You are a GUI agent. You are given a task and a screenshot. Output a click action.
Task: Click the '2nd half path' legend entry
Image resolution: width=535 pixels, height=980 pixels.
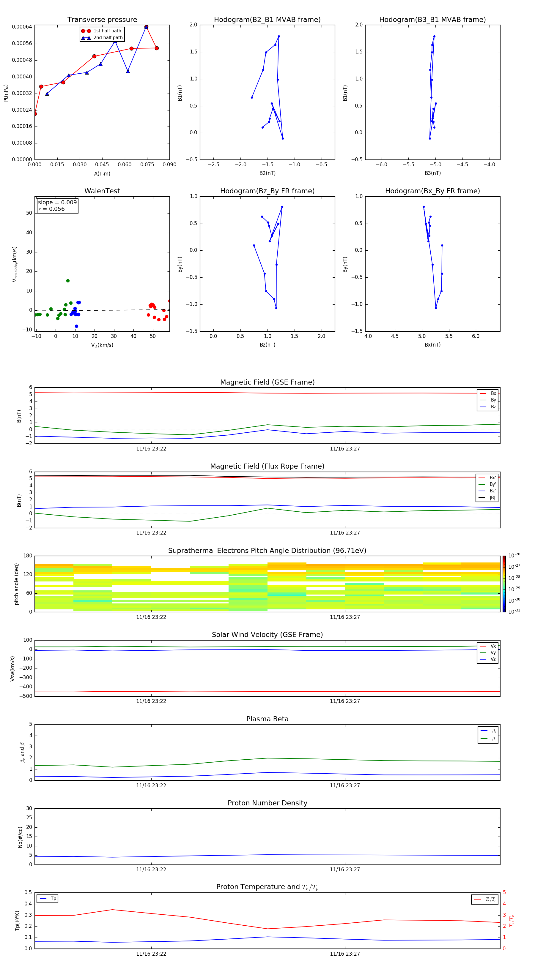[102, 38]
